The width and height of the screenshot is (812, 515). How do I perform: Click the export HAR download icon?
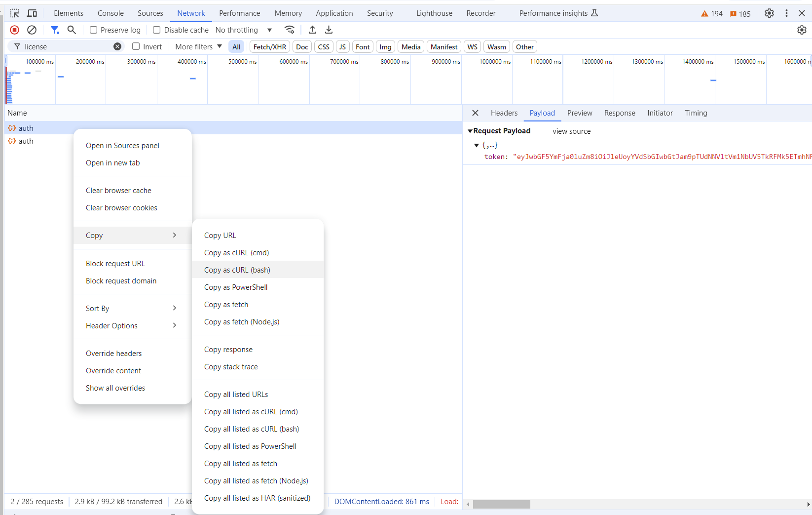click(x=329, y=30)
